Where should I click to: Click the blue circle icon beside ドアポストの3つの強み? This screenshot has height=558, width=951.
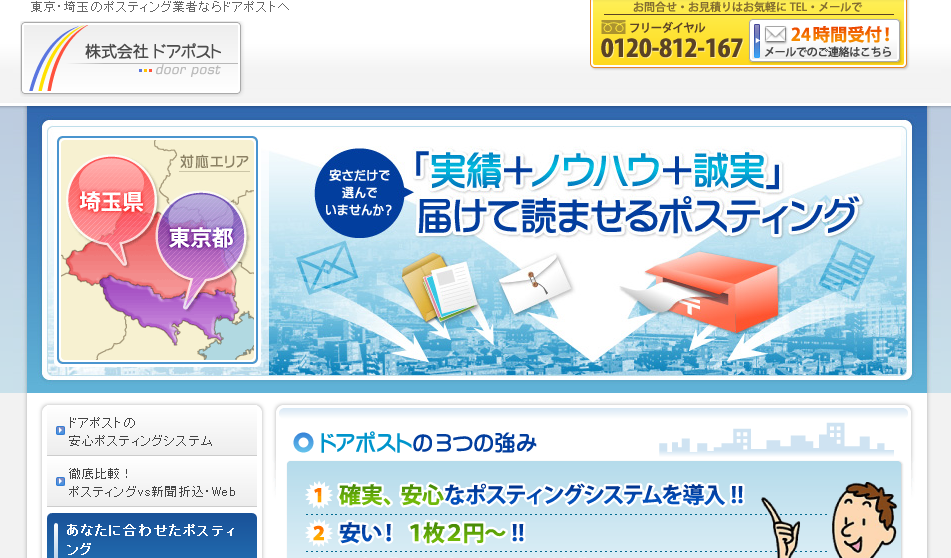303,442
